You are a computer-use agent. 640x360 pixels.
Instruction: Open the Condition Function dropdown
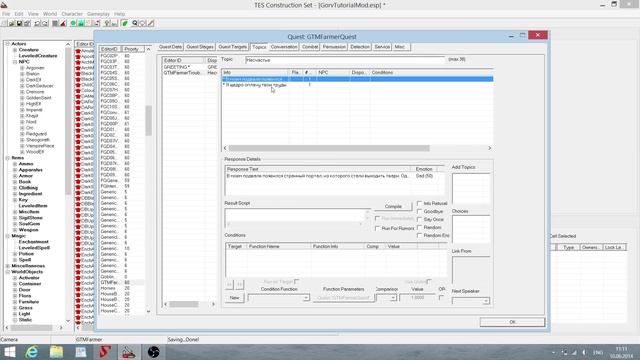pyautogui.click(x=305, y=298)
